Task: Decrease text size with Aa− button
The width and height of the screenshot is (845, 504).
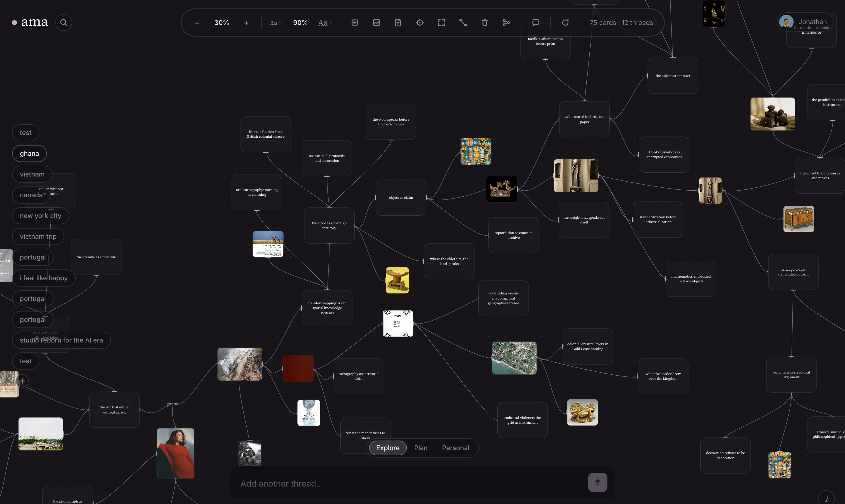Action: click(x=275, y=23)
